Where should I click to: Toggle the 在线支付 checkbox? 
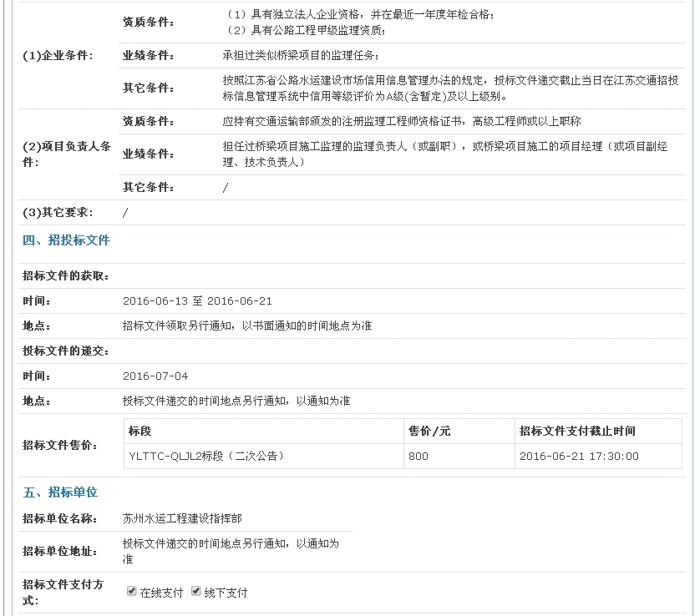131,591
